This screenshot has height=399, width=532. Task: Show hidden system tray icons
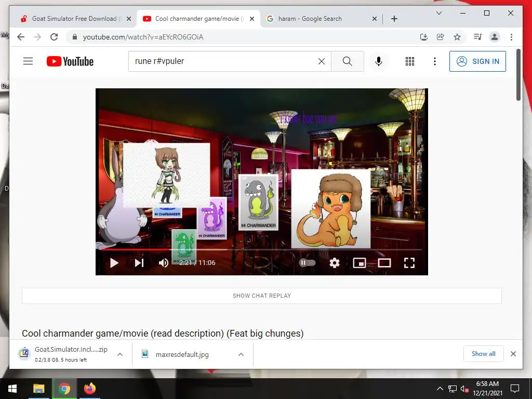coord(440,389)
